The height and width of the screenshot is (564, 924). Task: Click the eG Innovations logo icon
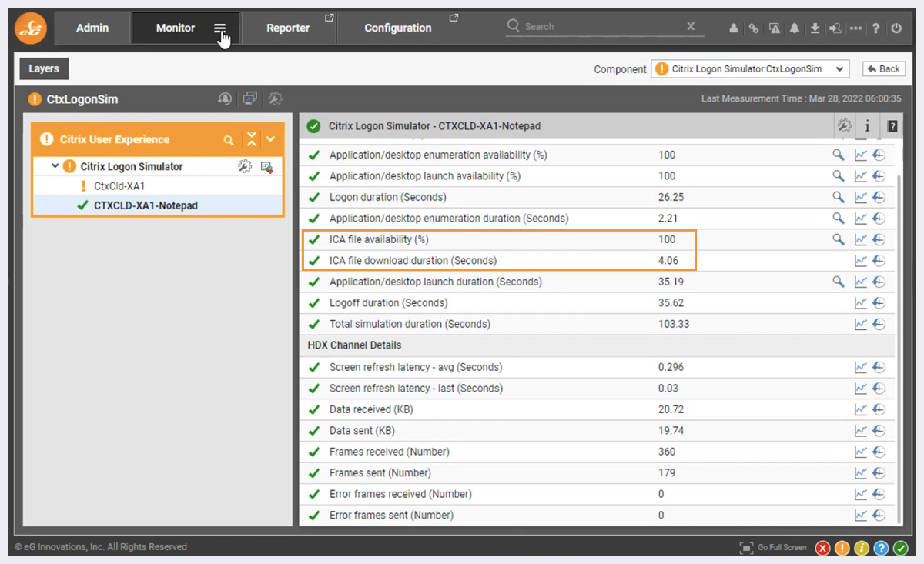tap(32, 28)
